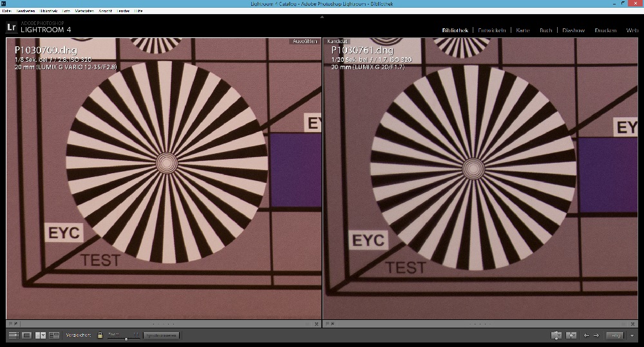
Task: Switch to survey view icon
Action: coord(54,335)
